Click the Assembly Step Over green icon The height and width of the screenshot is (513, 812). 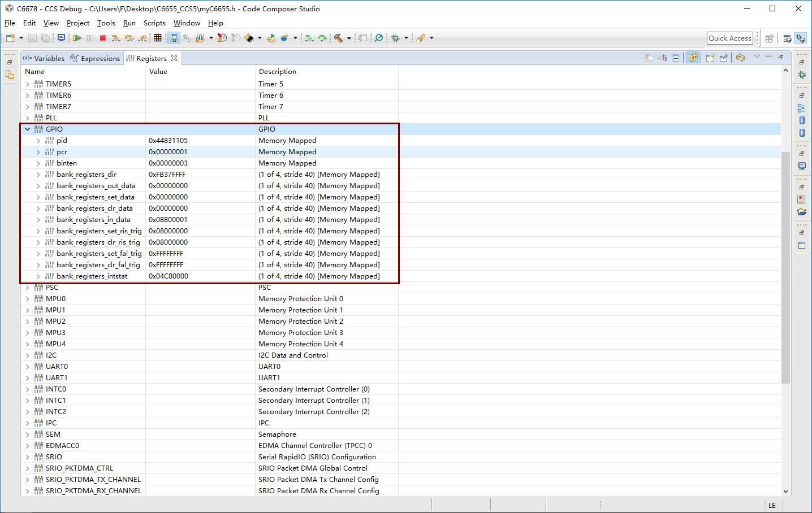click(x=322, y=38)
